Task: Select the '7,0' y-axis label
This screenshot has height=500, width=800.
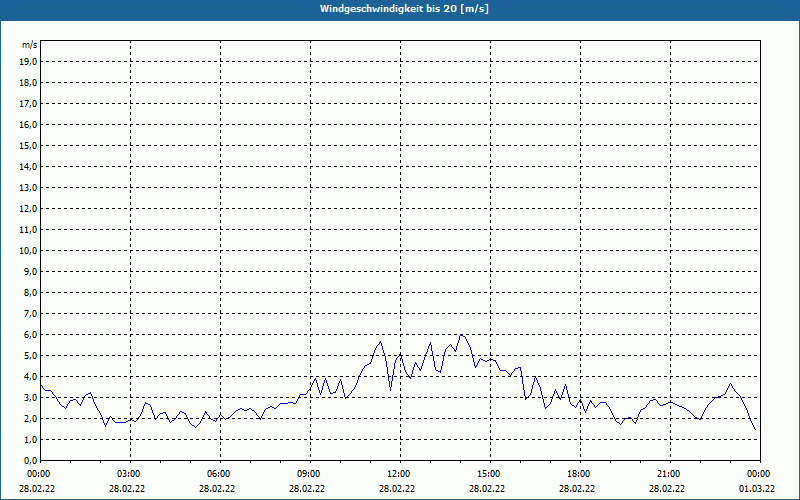Action: tap(30, 314)
